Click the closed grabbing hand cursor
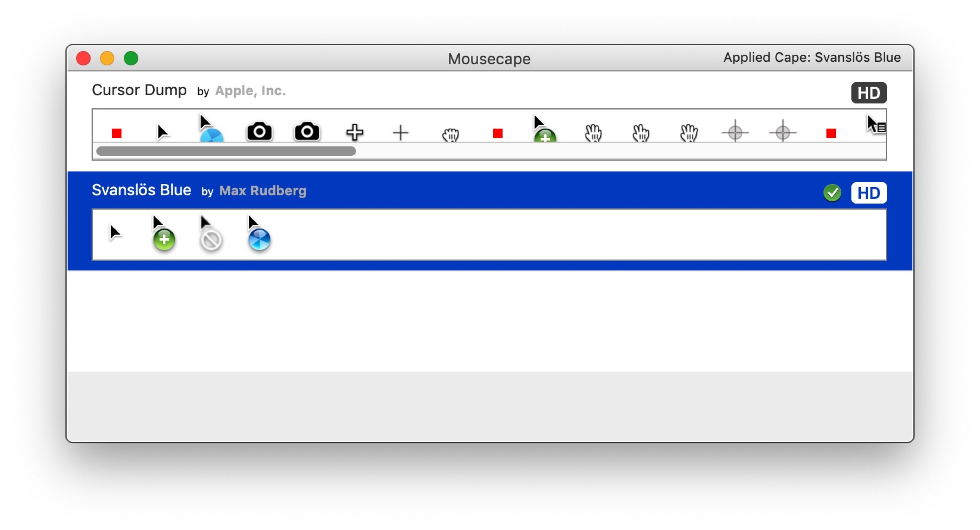 point(450,134)
